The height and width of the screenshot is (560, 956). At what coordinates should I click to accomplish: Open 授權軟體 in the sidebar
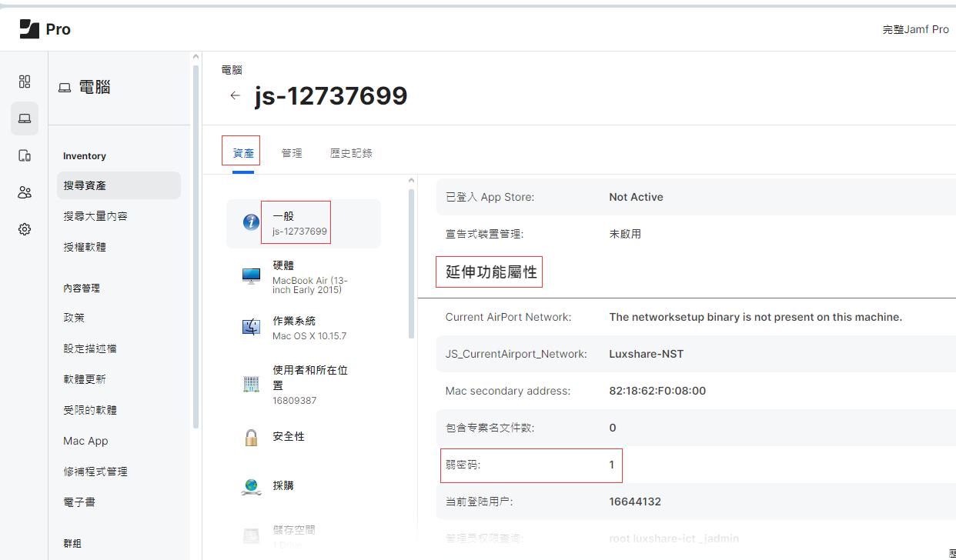85,247
